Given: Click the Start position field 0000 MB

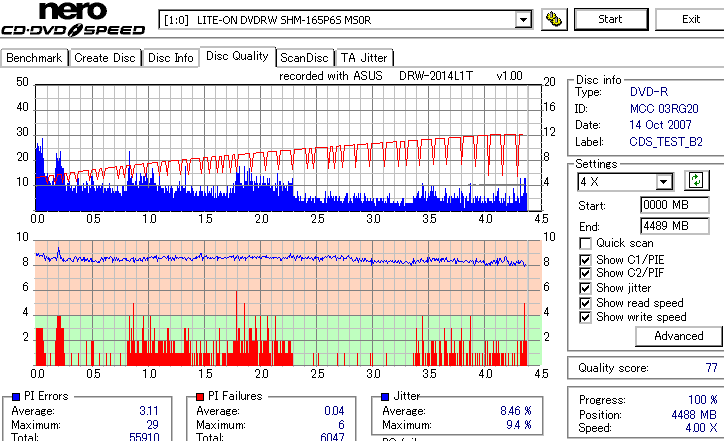Looking at the screenshot, I should coord(675,205).
